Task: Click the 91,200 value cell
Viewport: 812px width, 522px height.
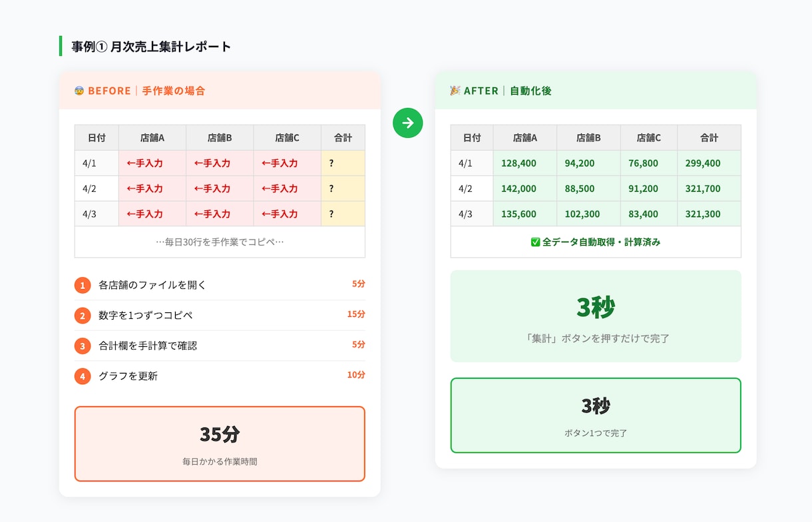Action: pyautogui.click(x=649, y=188)
